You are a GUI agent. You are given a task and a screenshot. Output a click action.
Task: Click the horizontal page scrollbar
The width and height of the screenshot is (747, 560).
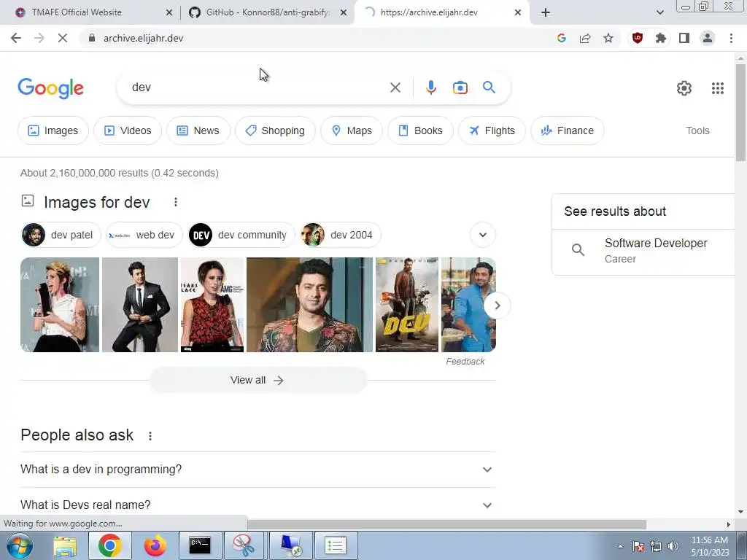click(447, 524)
